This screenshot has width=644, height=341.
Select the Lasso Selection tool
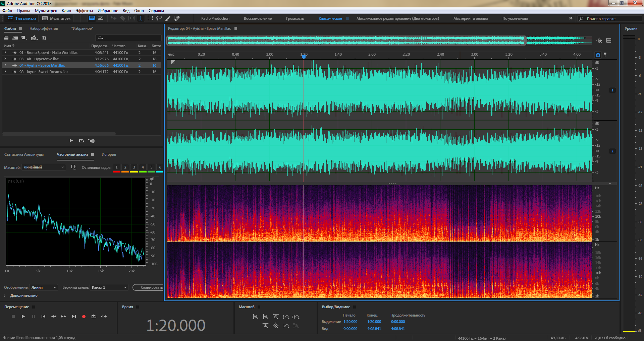point(159,18)
